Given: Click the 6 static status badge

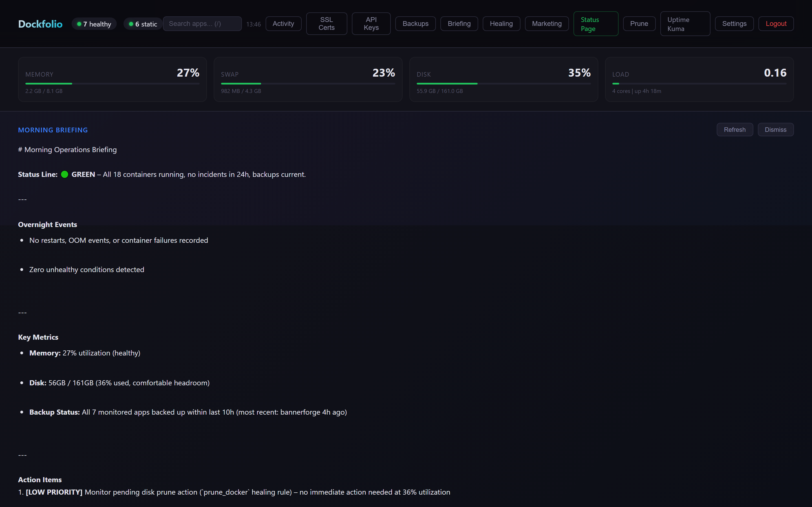Looking at the screenshot, I should (143, 24).
